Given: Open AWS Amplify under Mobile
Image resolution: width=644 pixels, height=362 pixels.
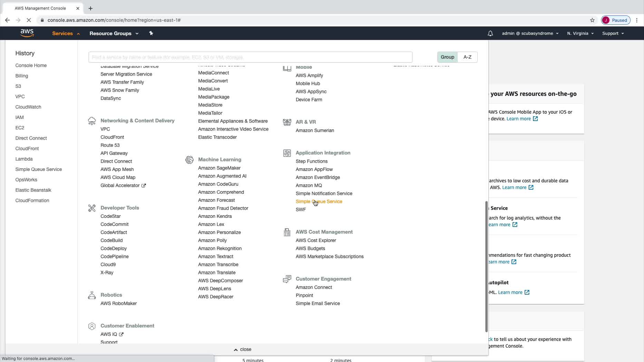Looking at the screenshot, I should [x=309, y=76].
